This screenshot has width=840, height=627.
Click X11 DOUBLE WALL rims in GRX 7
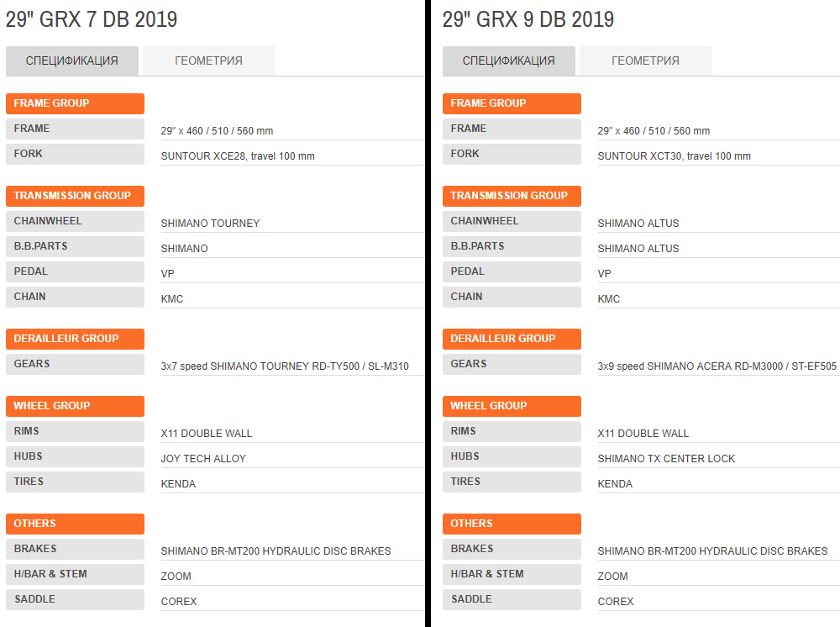[207, 434]
